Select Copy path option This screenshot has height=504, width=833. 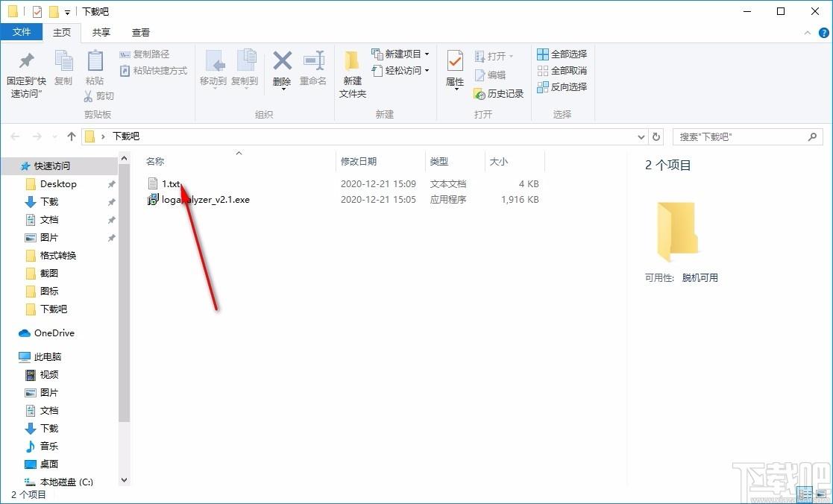pos(145,54)
